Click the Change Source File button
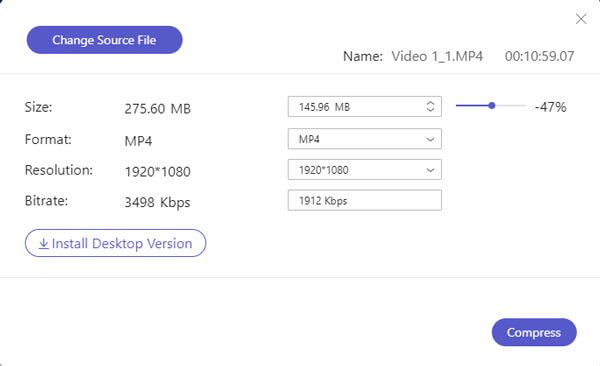Viewport: 600px width, 366px height. [x=104, y=40]
